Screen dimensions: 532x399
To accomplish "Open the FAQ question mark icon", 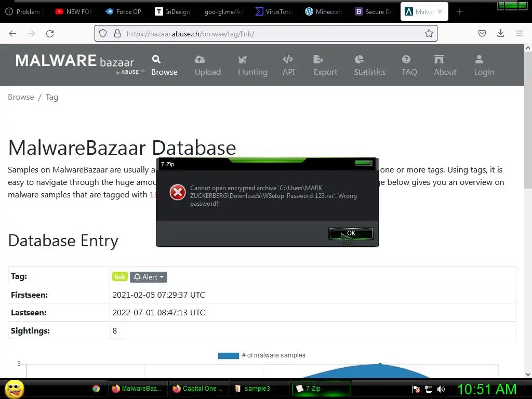I will [x=406, y=59].
